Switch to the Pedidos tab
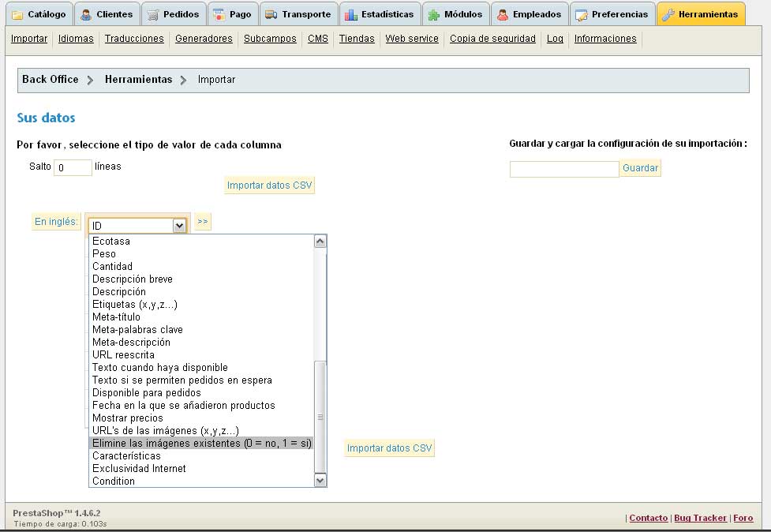This screenshot has height=532, width=771. click(x=174, y=14)
